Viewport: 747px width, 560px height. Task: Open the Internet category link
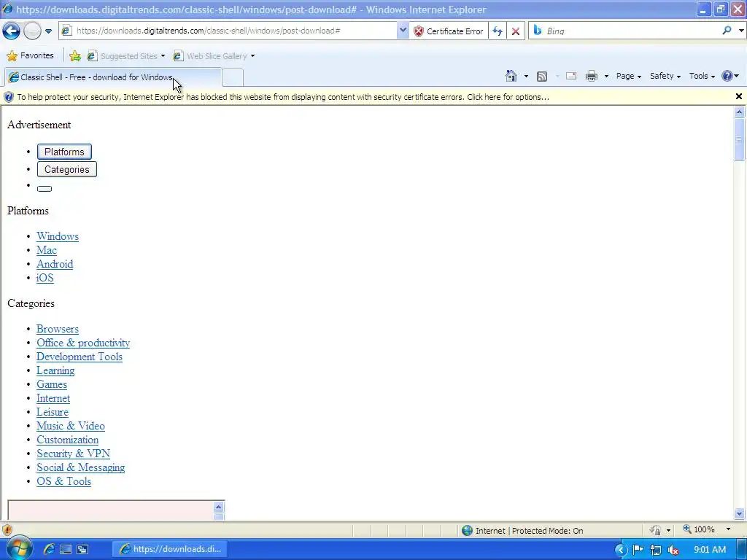tap(53, 398)
